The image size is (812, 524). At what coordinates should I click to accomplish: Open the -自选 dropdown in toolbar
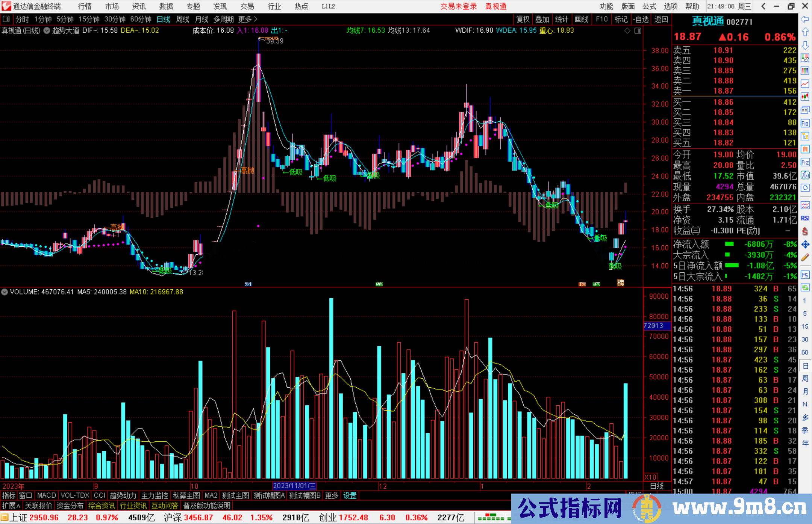[x=641, y=19]
